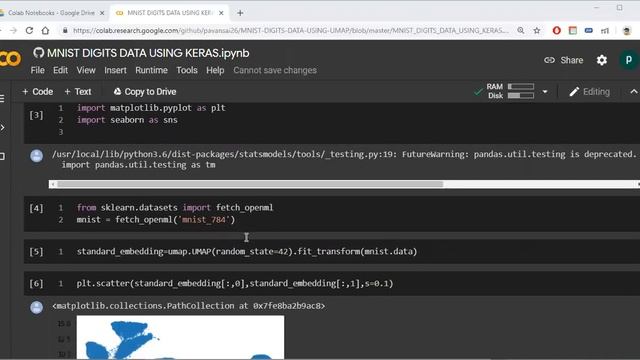The height and width of the screenshot is (360, 640).
Task: Open the Help menu
Action: click(215, 70)
